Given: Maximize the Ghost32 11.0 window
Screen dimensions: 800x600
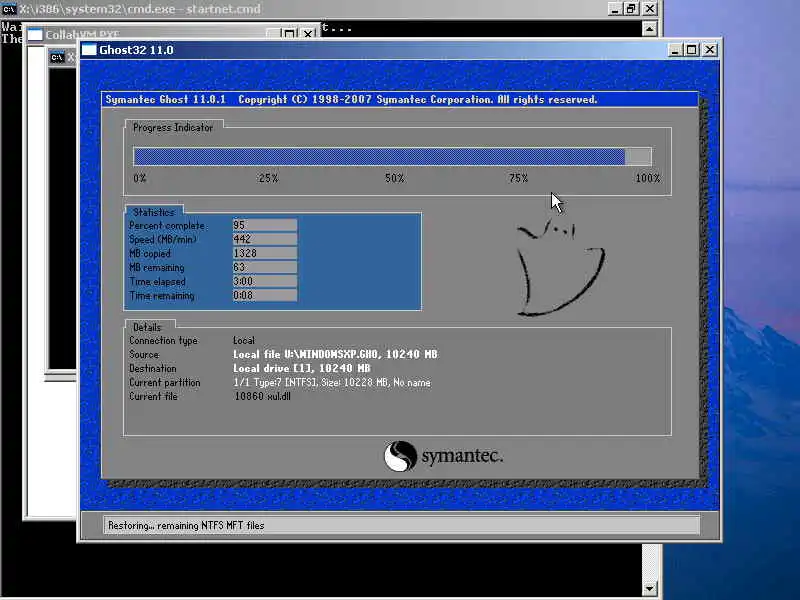Looking at the screenshot, I should [692, 50].
